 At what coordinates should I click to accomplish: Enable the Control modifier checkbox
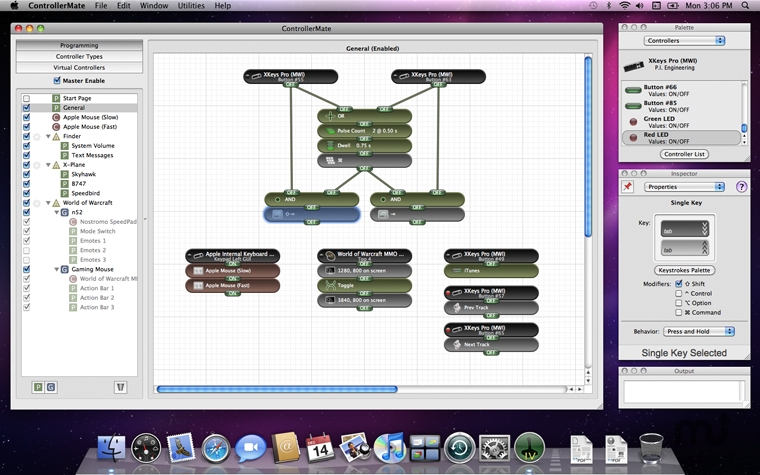click(x=679, y=293)
